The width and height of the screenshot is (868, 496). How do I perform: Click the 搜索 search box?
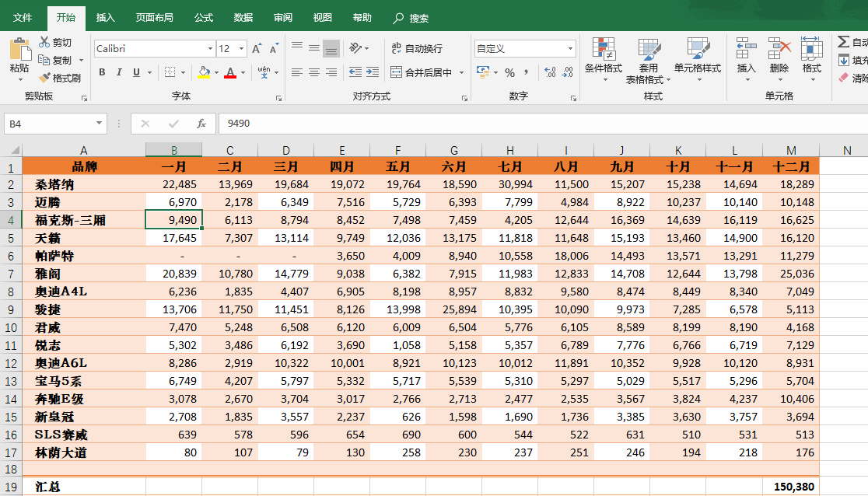411,18
